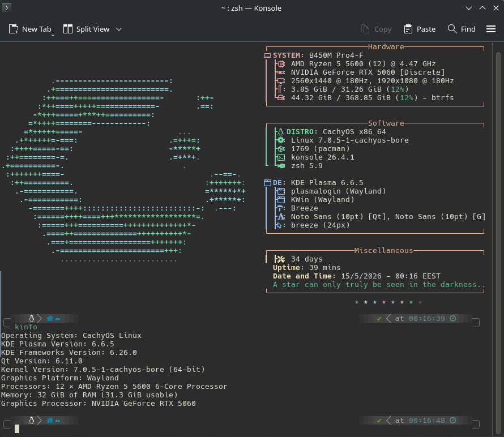Image resolution: width=504 pixels, height=437 pixels.
Task: Click 'Processors: 12 × AMD Ryzen 5 5600' line
Action: click(114, 387)
